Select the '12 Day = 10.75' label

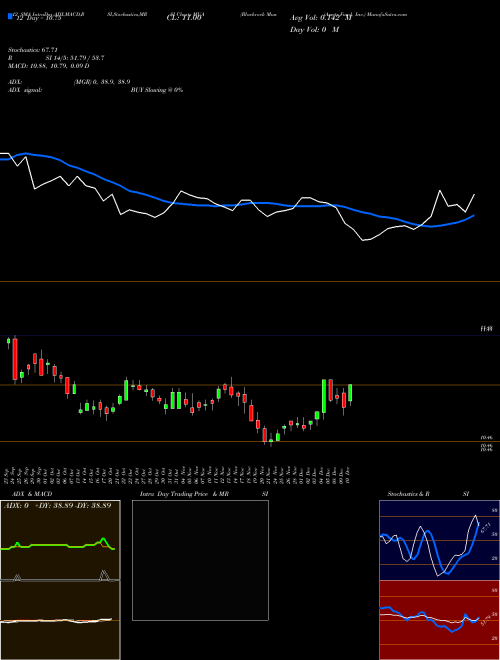coord(38,18)
